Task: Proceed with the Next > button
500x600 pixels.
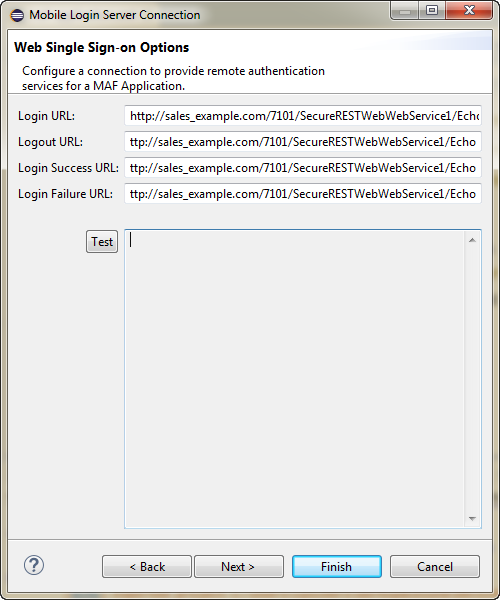Action: coord(239,566)
